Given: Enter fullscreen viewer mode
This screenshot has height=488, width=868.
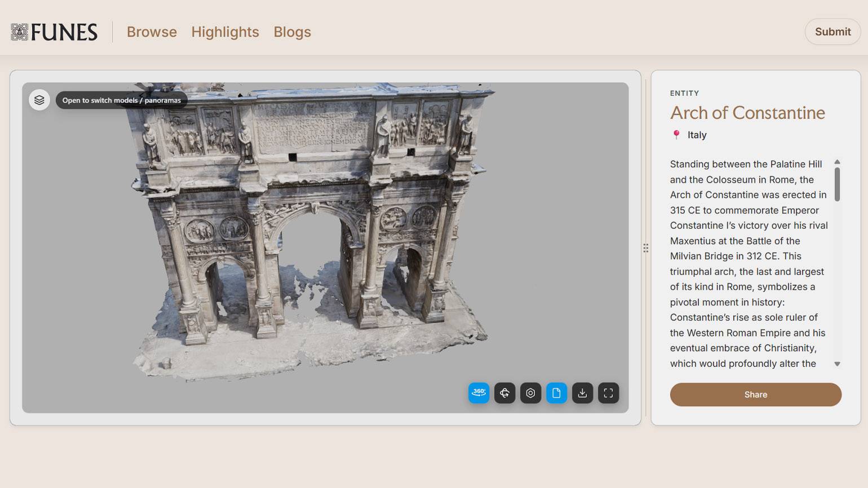Looking at the screenshot, I should pyautogui.click(x=608, y=393).
